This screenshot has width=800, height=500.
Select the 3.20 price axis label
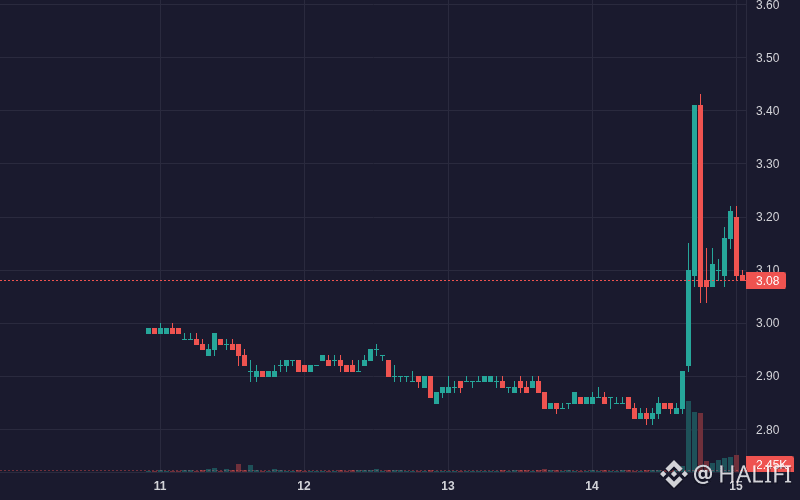coord(767,217)
